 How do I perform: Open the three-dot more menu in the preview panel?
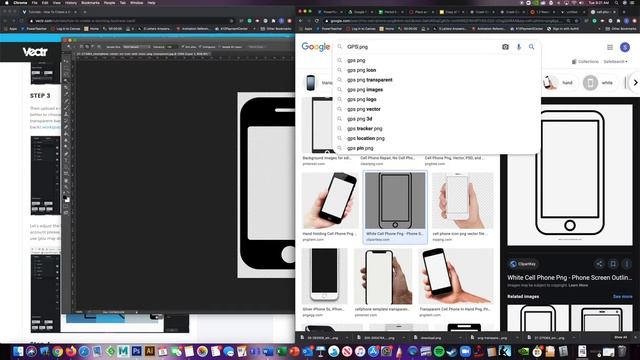[x=627, y=264]
